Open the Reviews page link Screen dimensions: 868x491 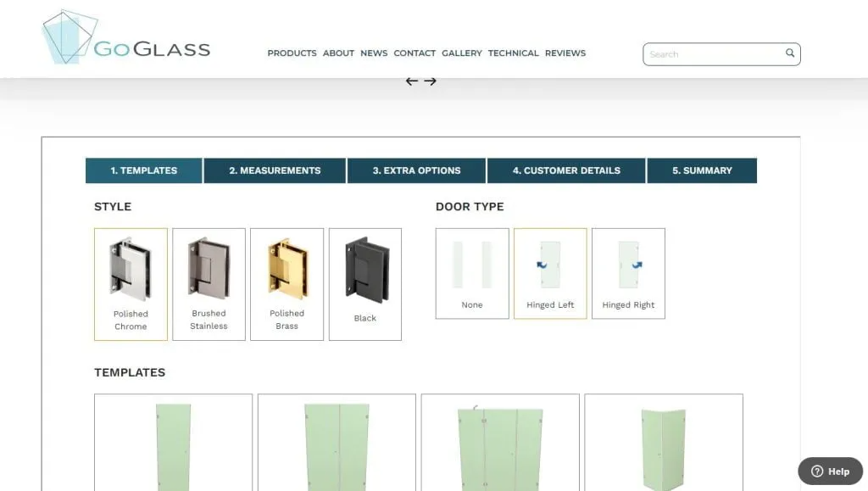565,53
